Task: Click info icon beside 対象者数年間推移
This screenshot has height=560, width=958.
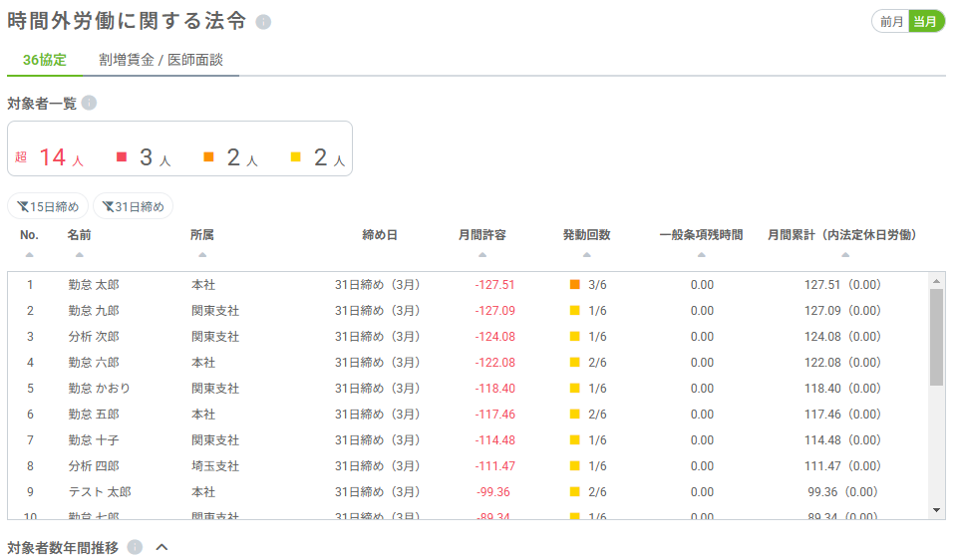Action: (x=135, y=547)
